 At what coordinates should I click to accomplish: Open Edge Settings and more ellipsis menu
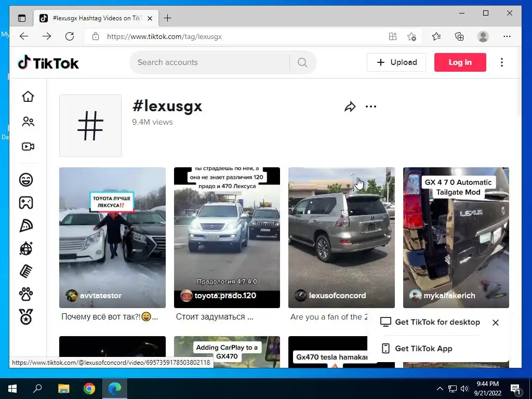pyautogui.click(x=507, y=36)
